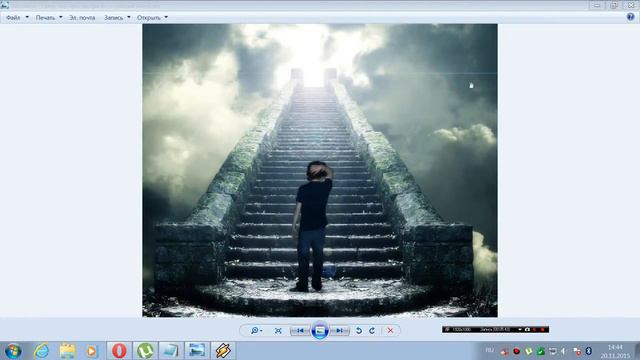
Task: Open Opera browser on taskbar
Action: [119, 351]
